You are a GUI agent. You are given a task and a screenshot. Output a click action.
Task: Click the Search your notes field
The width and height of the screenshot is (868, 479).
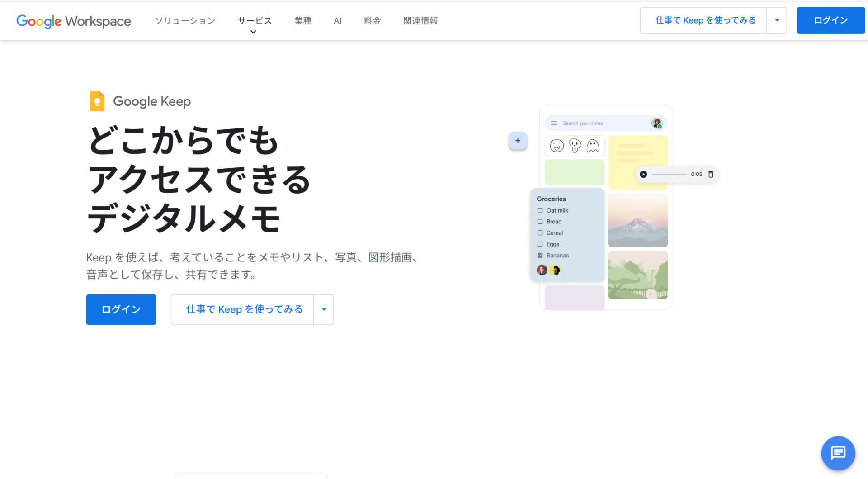[x=588, y=123]
